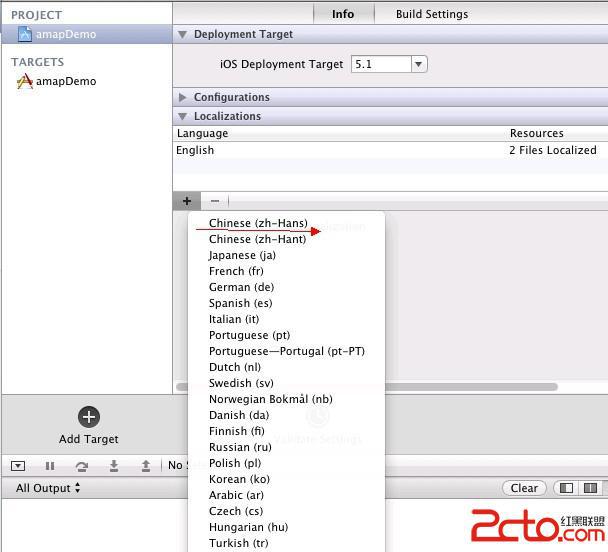Choose Norwegian Bokmål (nb) from the menu
The image size is (608, 552).
(x=286, y=399)
